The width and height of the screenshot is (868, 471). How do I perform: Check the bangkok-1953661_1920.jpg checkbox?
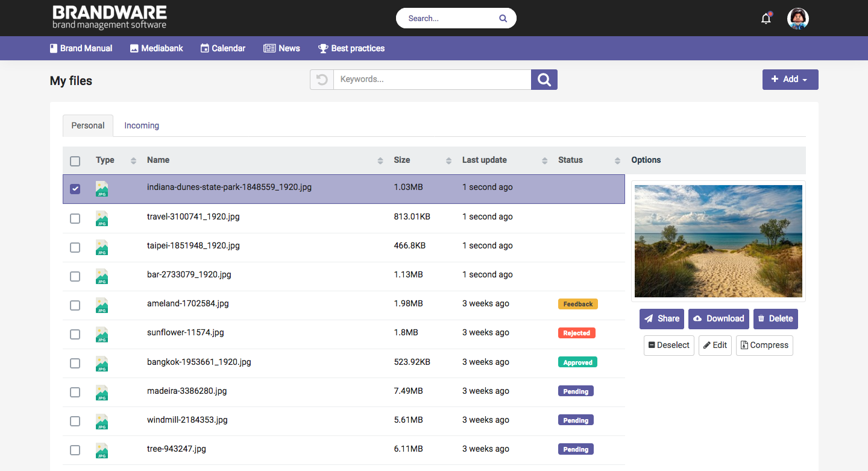click(x=75, y=363)
